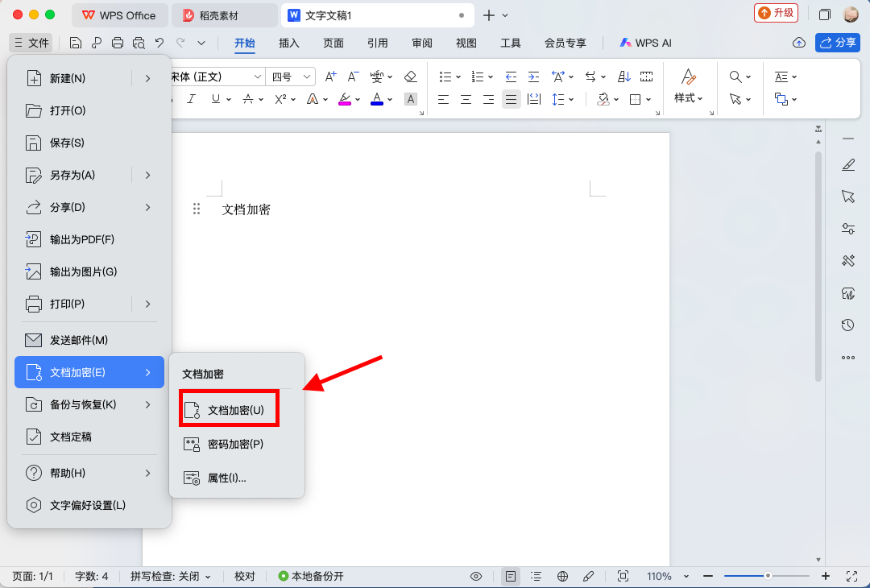
Task: Toggle justify text alignment
Action: (x=511, y=99)
